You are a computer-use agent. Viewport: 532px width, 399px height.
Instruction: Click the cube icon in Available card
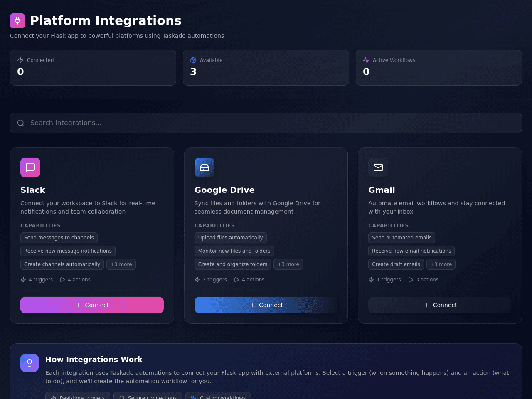coord(193,60)
